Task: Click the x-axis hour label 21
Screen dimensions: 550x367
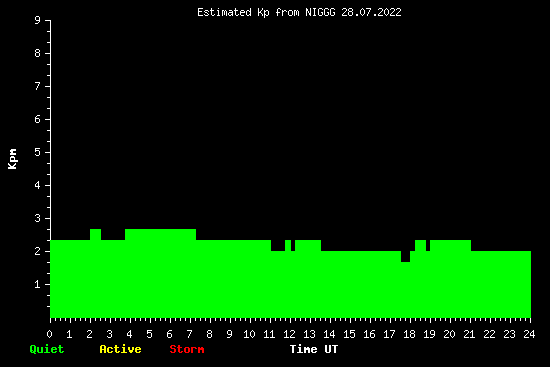Action: [469, 334]
